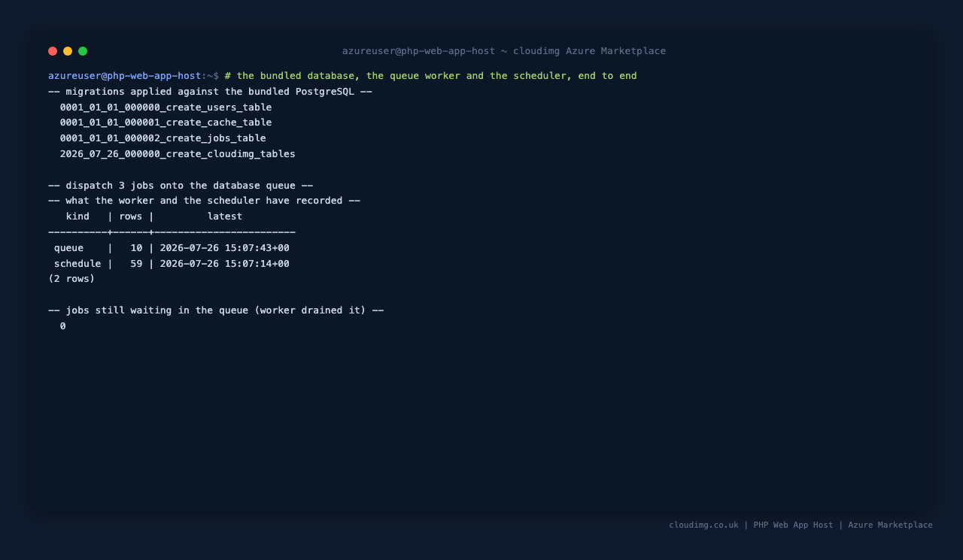Click timestamp 2026-07-26 15:07:43+00

tap(225, 248)
